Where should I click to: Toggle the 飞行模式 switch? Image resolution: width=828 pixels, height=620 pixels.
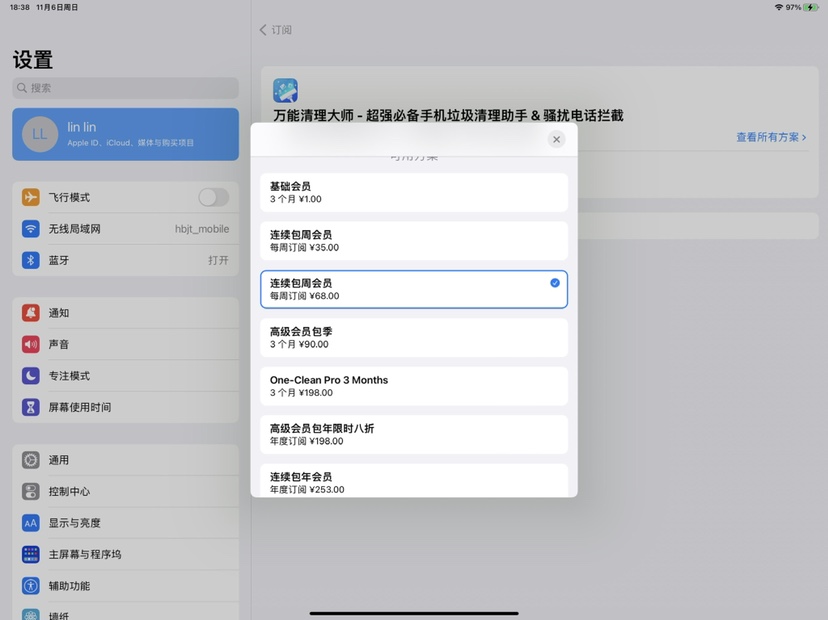[x=213, y=198]
